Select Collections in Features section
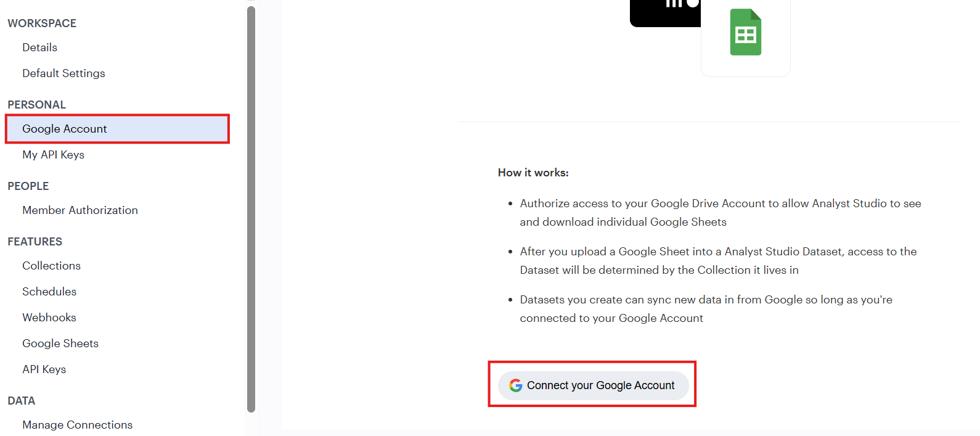 point(51,266)
